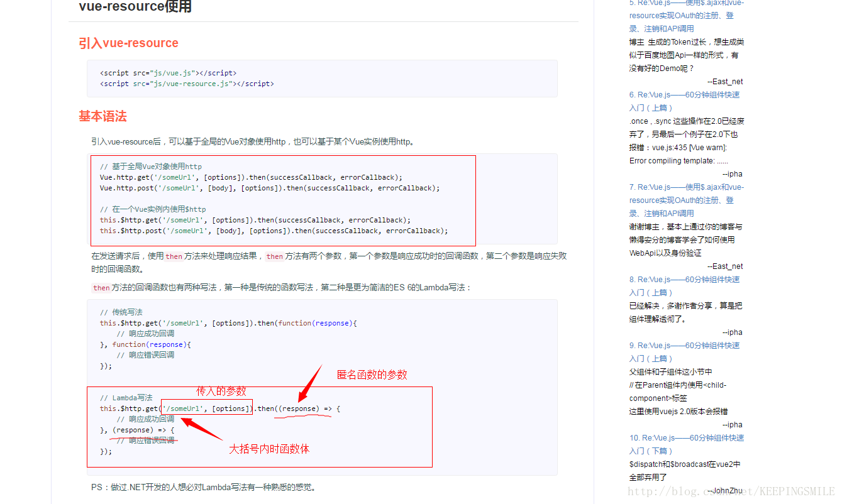Click --ipha under the Error compiling template comment
Viewport: 842px width, 504px height.
pyautogui.click(x=732, y=174)
